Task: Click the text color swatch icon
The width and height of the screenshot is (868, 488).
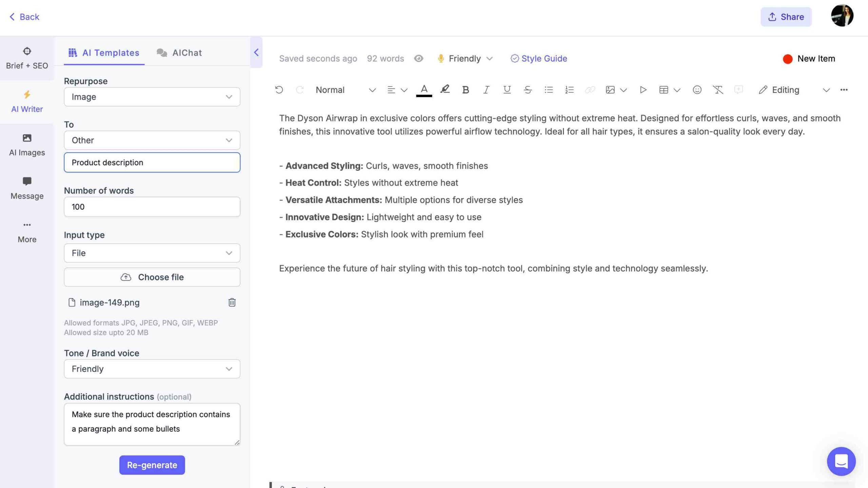Action: click(424, 90)
